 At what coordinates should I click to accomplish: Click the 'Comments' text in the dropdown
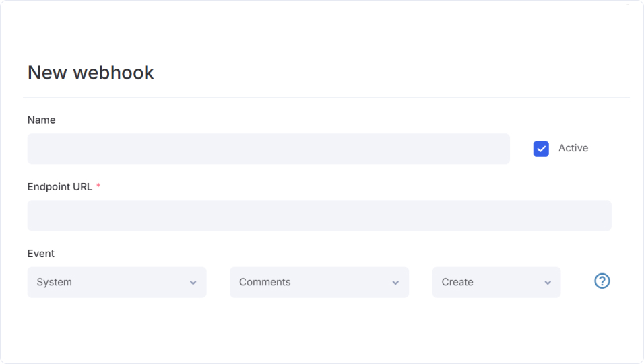(265, 282)
